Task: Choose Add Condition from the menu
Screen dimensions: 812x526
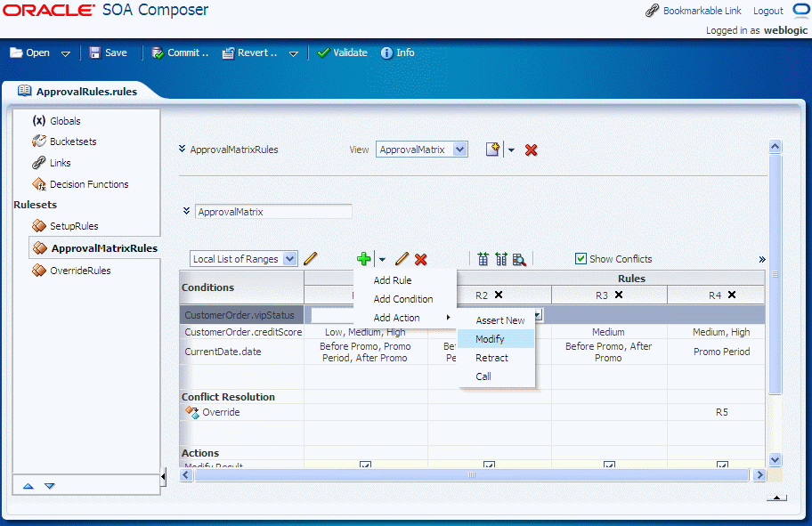Action: tap(403, 299)
